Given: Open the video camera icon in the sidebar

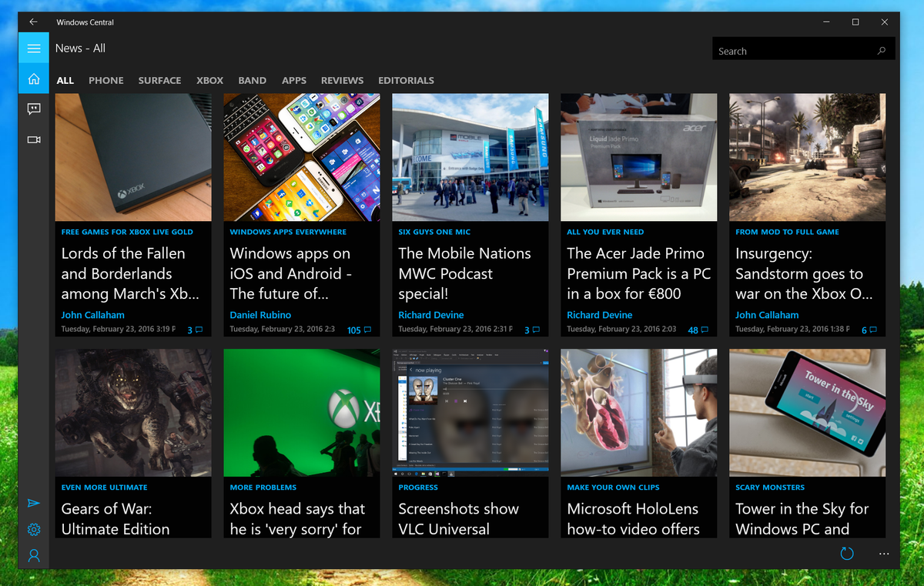Looking at the screenshot, I should (33, 139).
